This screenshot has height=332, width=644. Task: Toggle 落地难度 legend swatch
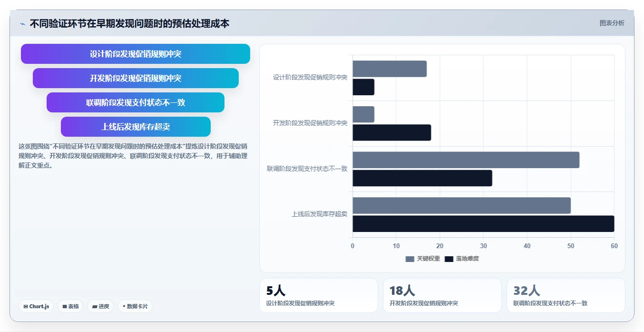(449, 259)
